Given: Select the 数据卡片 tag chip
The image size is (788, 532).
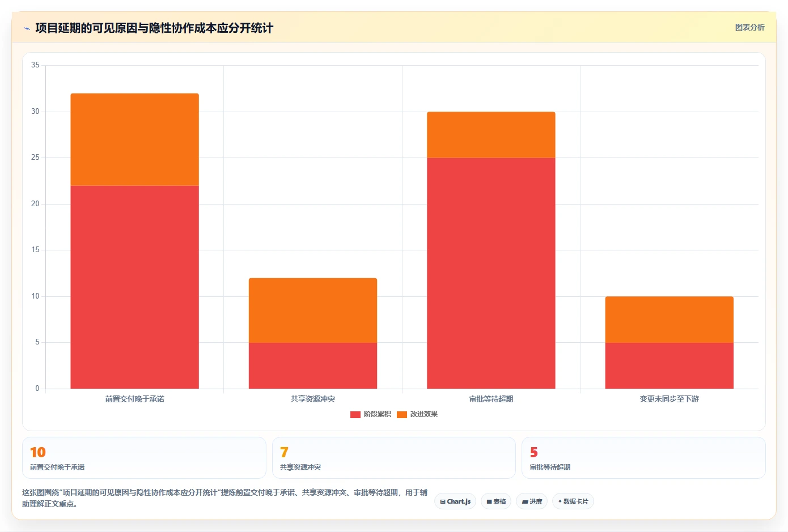Looking at the screenshot, I should [573, 501].
